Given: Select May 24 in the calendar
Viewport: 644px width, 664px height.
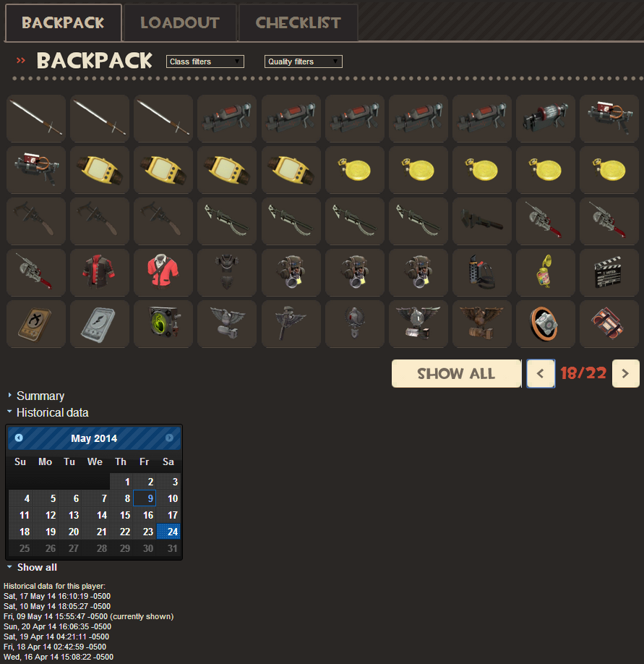Looking at the screenshot, I should 168,532.
